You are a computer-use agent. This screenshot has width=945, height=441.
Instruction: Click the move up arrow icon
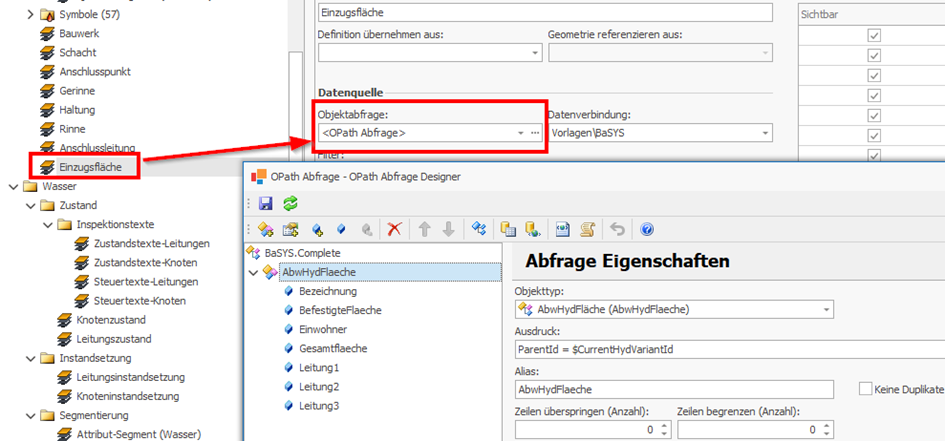pyautogui.click(x=425, y=230)
